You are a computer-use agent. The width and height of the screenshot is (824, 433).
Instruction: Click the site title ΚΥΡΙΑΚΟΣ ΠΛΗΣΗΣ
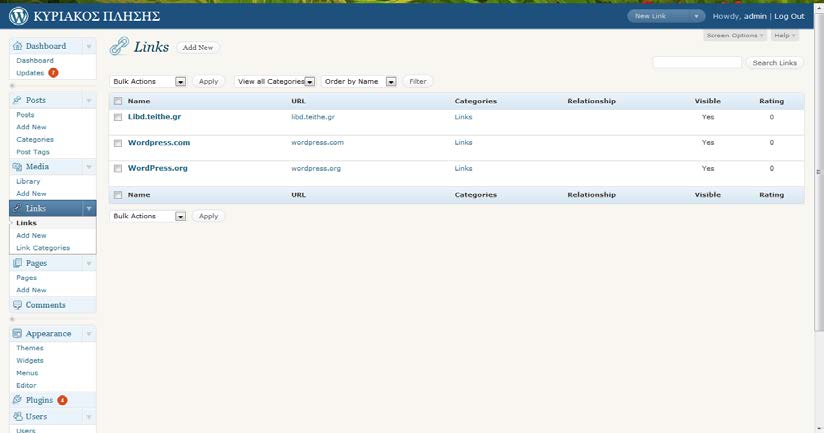click(x=97, y=16)
